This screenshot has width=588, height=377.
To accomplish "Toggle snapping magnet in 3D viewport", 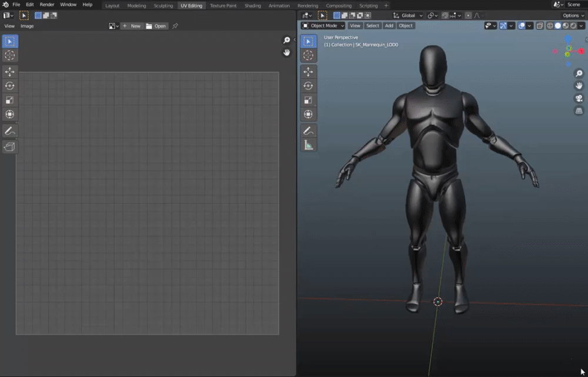I will [445, 15].
